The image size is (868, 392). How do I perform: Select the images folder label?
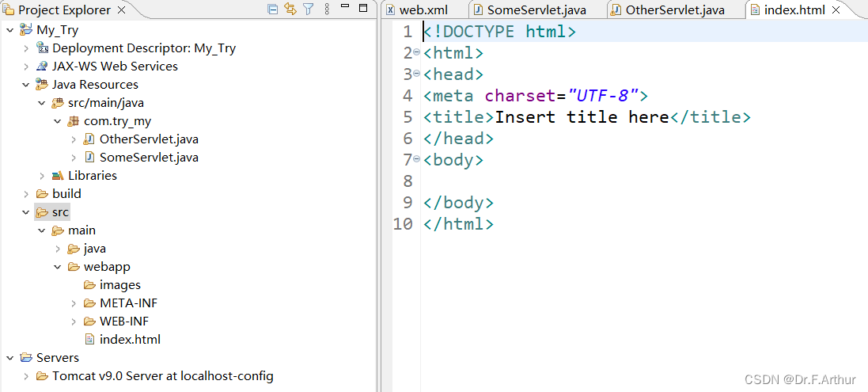(120, 285)
